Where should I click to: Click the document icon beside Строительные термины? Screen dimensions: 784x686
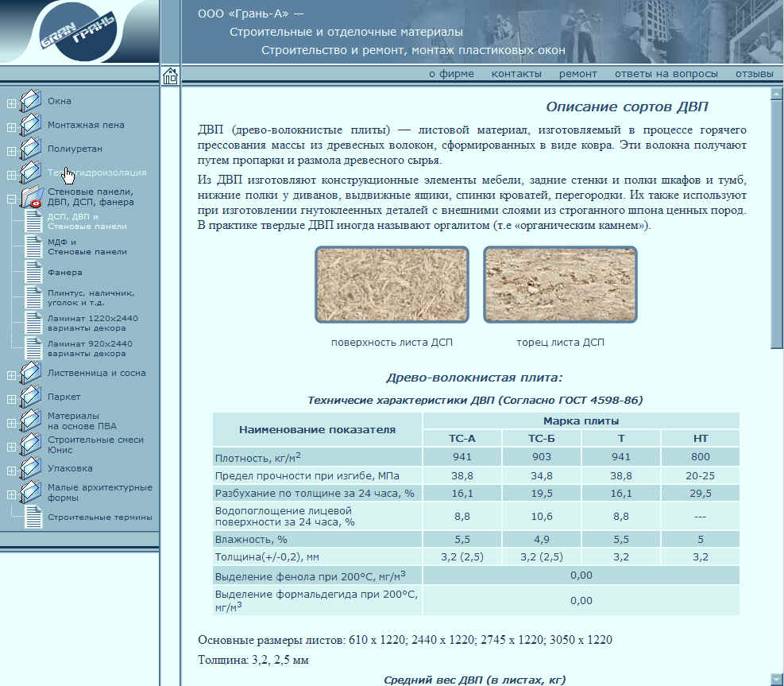coord(33,517)
